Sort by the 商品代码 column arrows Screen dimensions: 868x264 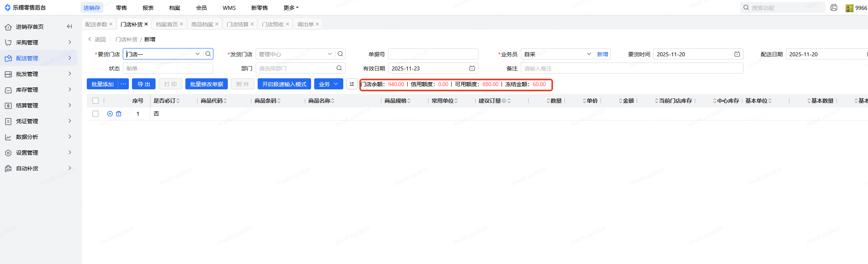coord(225,101)
